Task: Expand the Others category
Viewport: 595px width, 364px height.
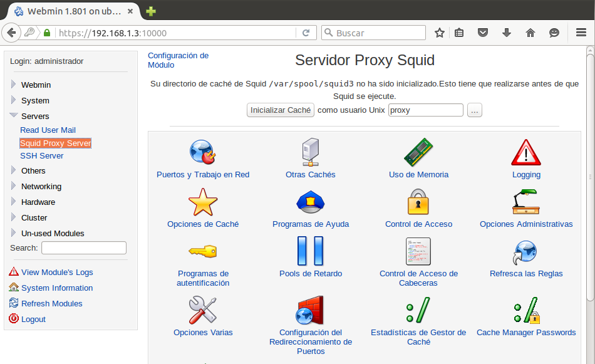Action: (x=13, y=170)
